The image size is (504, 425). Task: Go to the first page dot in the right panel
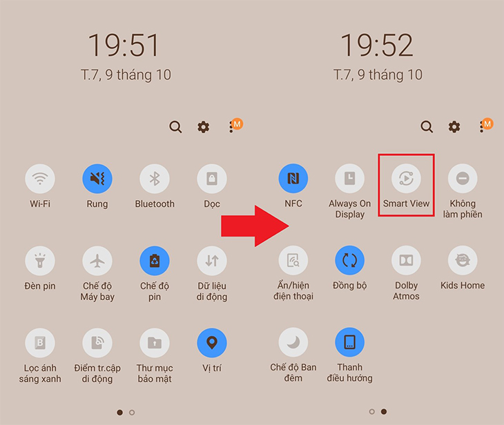pyautogui.click(x=372, y=411)
